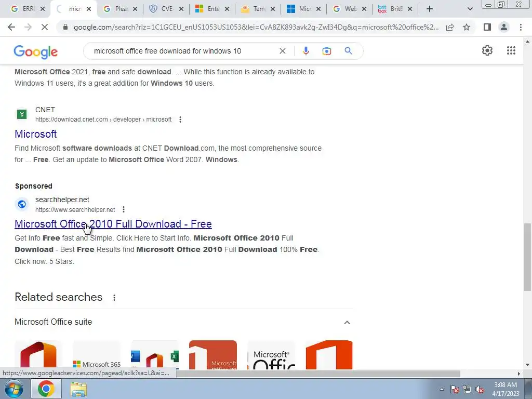Screen dimensions: 532x399
Task: Click the searchhelper.net URL
Action: [x=75, y=210]
